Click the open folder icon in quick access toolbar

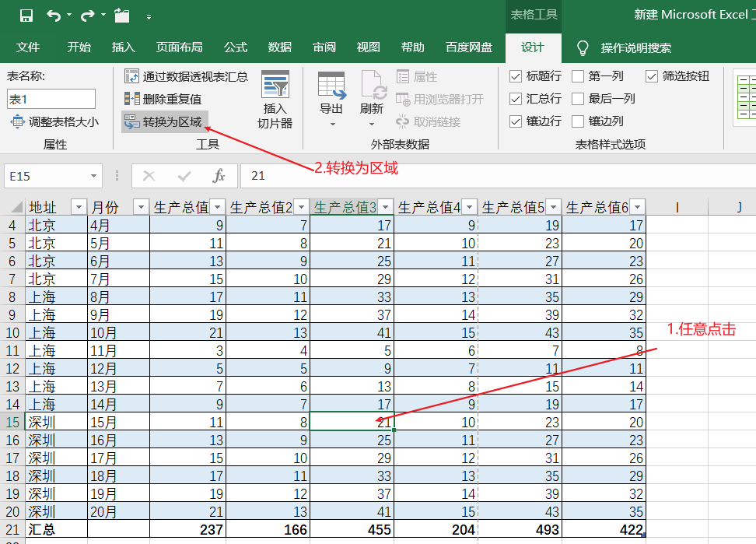pos(121,16)
